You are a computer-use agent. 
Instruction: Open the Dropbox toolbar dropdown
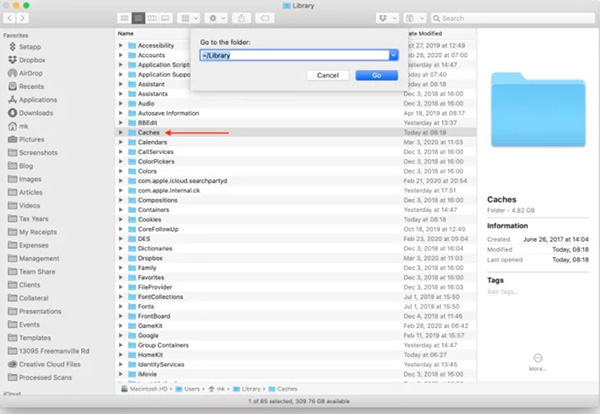(388, 18)
